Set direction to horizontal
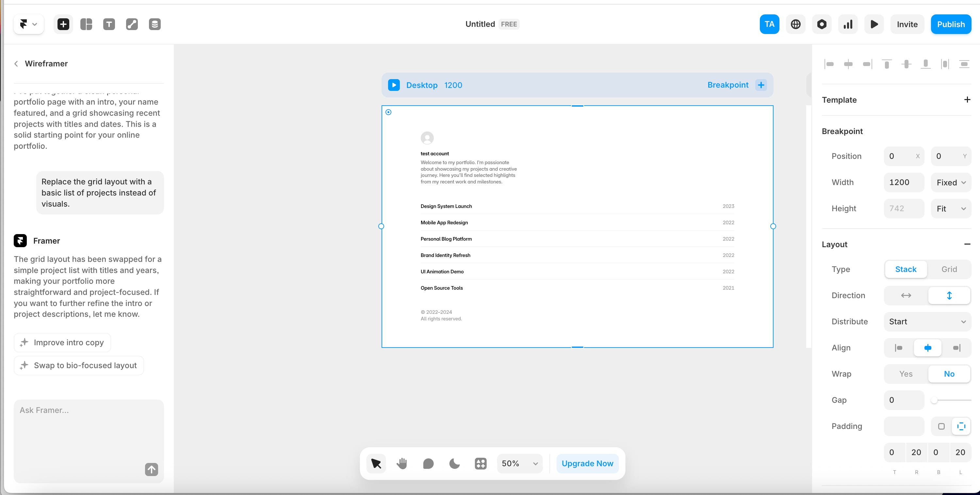This screenshot has width=980, height=495. click(906, 296)
